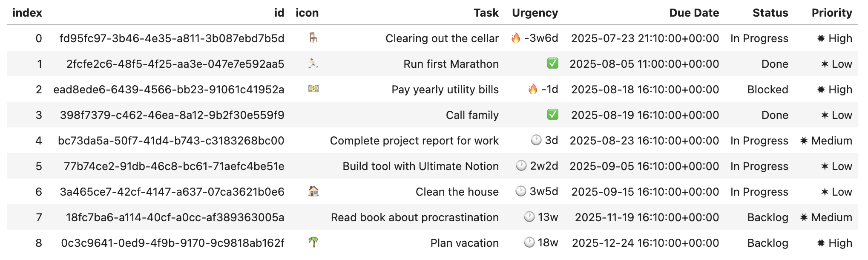Click the clock icon beside 2w2d
The width and height of the screenshot is (868, 260).
(521, 166)
